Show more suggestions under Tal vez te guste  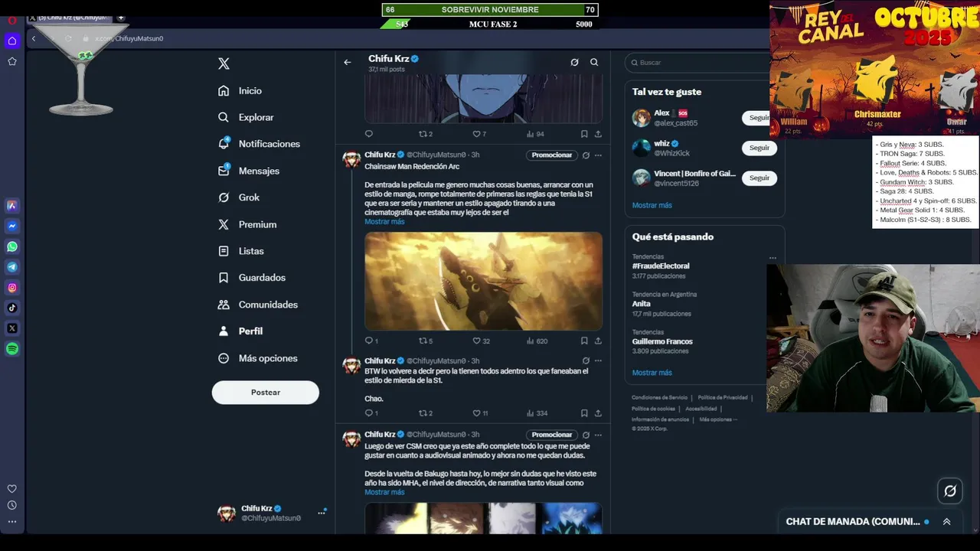coord(652,205)
